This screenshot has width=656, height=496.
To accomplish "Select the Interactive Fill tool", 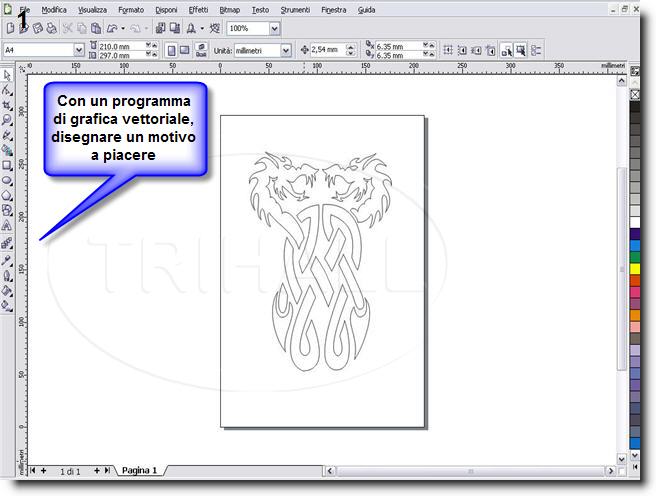I will tap(7, 305).
